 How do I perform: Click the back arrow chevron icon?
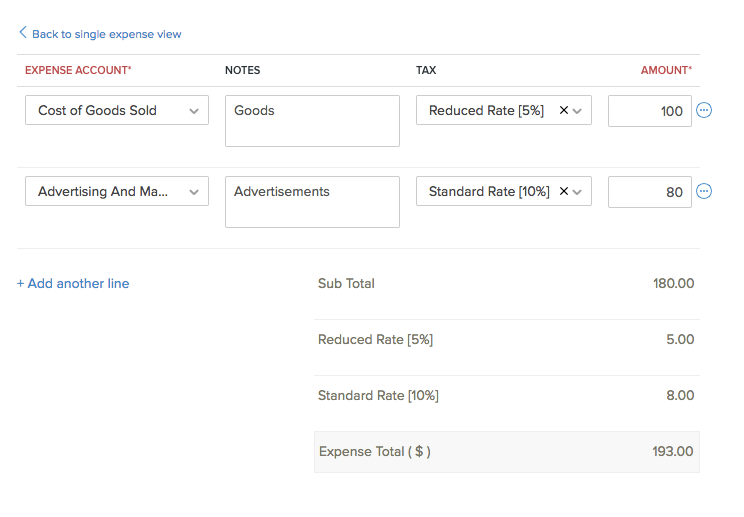(x=23, y=33)
